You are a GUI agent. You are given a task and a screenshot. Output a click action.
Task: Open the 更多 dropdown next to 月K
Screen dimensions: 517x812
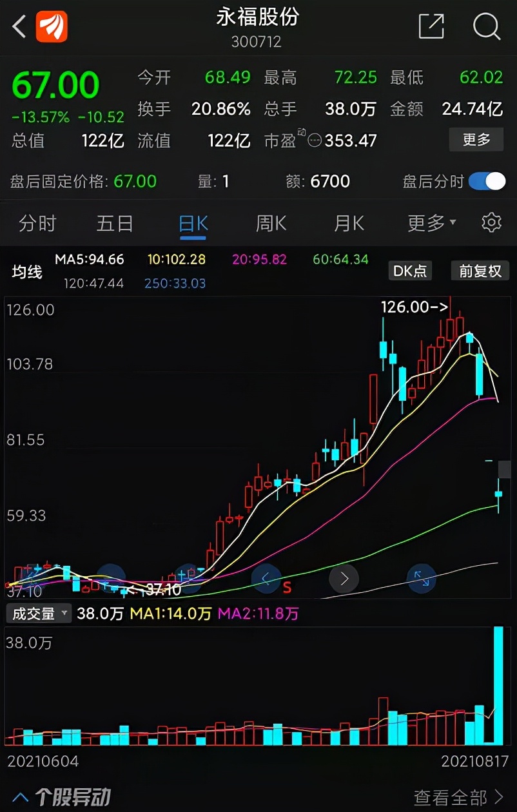(429, 222)
